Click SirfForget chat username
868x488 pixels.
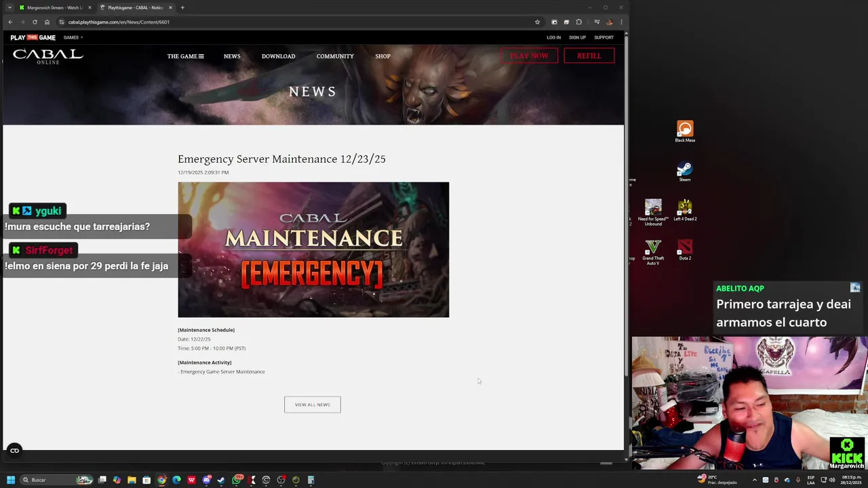point(49,250)
